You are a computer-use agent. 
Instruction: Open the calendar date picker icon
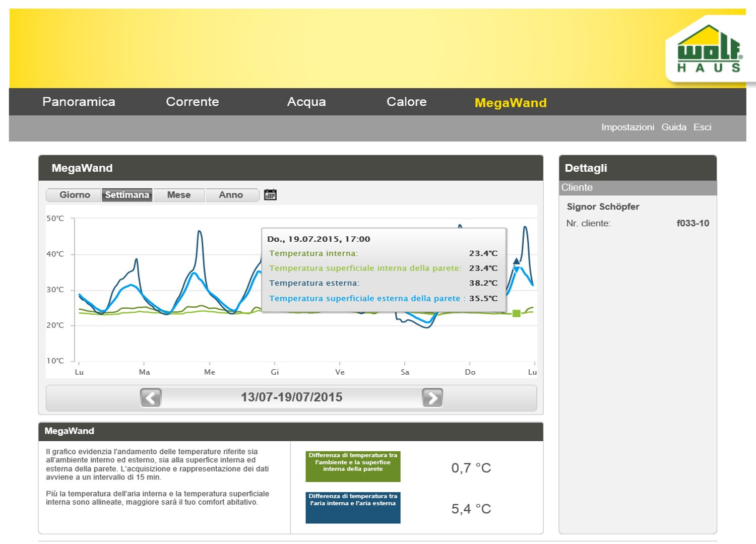tap(270, 195)
